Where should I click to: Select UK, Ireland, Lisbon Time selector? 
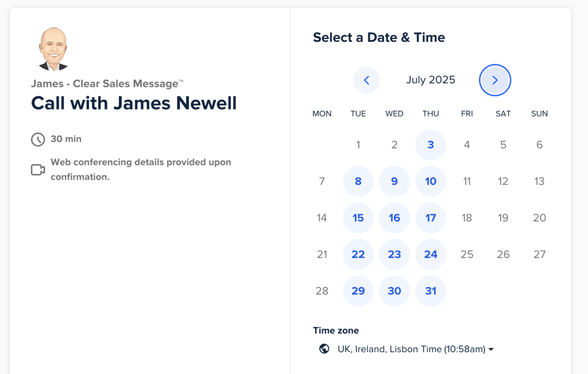pos(407,349)
